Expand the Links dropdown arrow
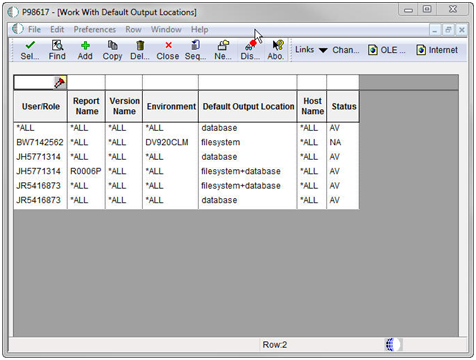The width and height of the screenshot is (476, 360). [x=323, y=50]
